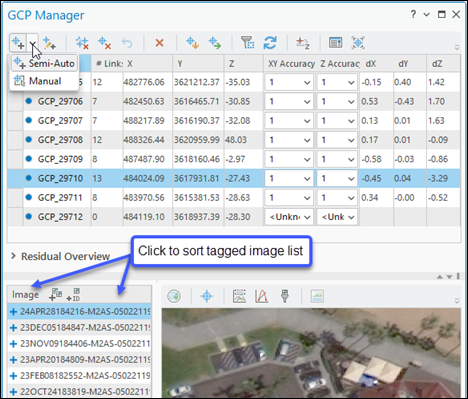Screen dimensions: 468x399
Task: Select the GCP_29710 row label
Action: tap(60, 178)
